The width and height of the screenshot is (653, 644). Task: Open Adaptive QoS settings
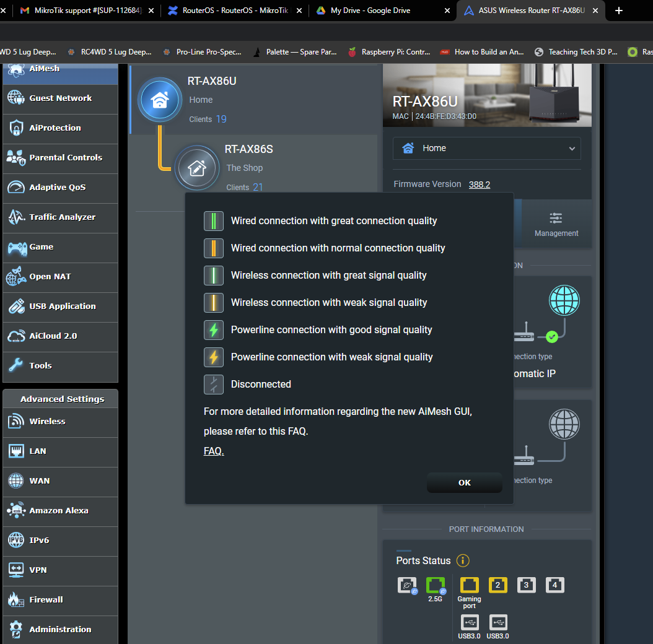(60, 188)
